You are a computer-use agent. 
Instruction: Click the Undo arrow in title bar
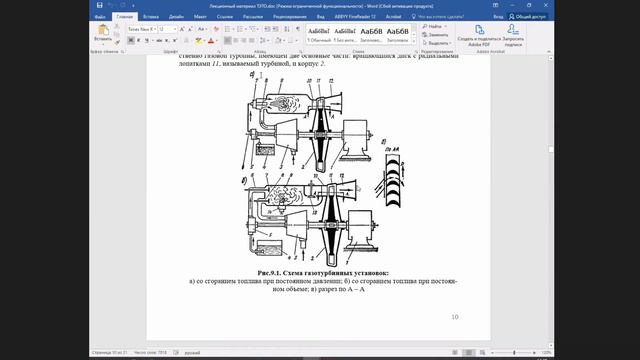111,5
